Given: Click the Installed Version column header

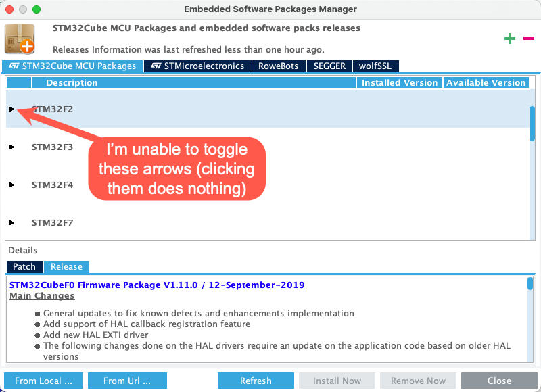Looking at the screenshot, I should (400, 82).
